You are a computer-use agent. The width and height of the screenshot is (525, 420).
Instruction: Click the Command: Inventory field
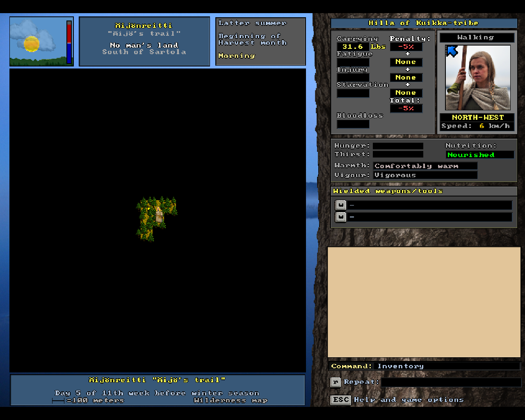coord(424,366)
